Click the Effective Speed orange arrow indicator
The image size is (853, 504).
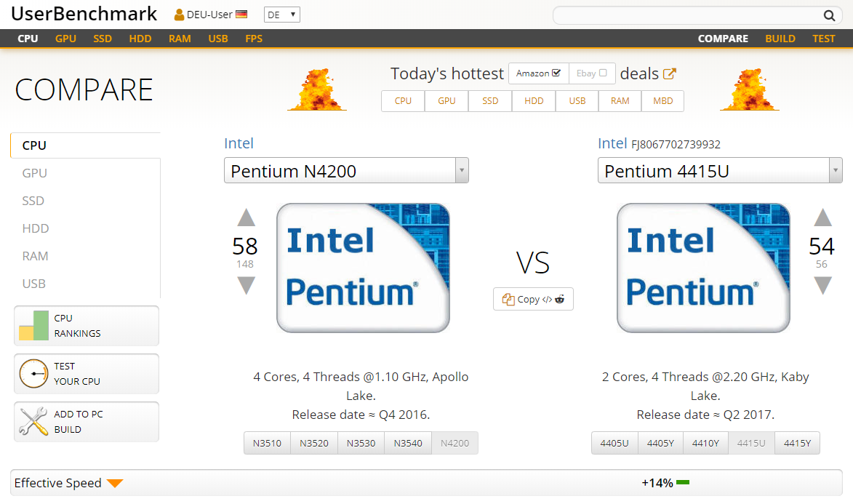115,484
